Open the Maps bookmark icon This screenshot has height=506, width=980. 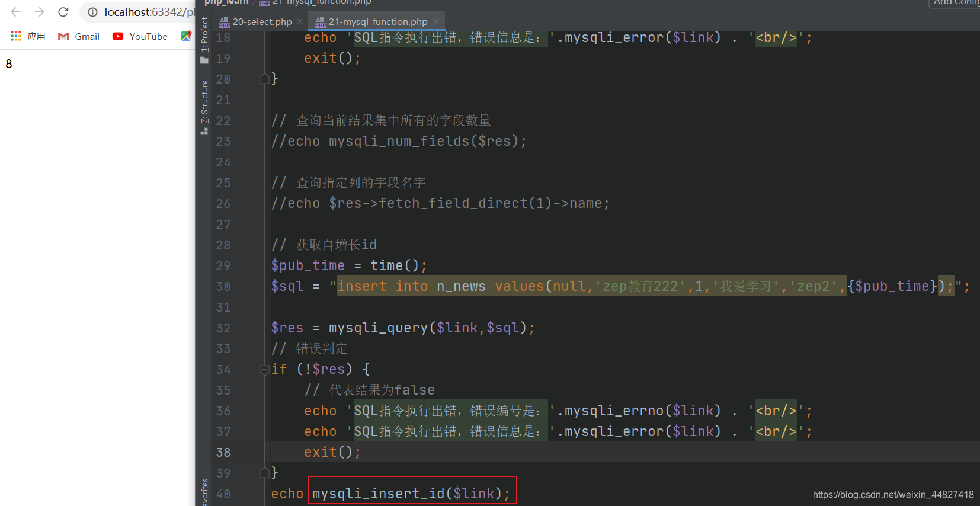(186, 36)
